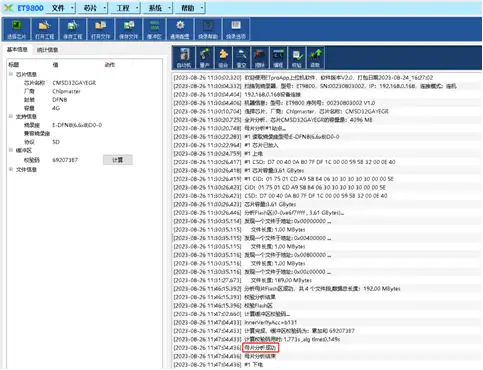Click the log line with IP 192.168.0.168 and SN

tap(315, 86)
